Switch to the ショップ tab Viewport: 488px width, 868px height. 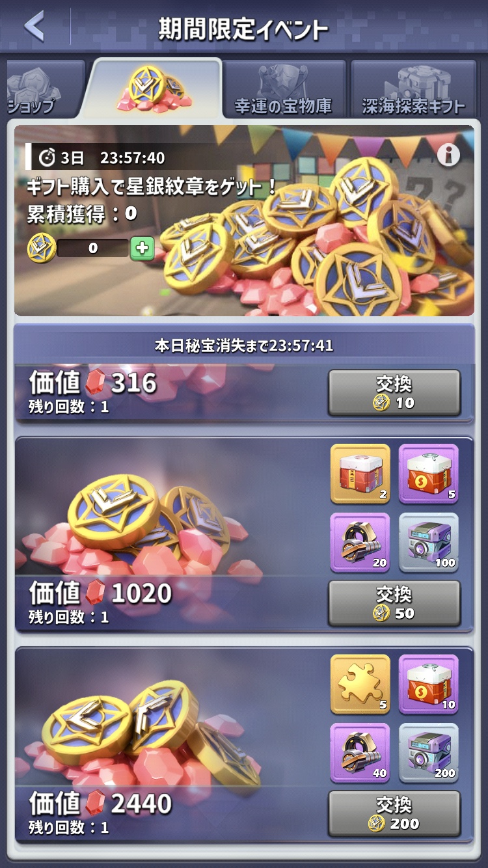pos(43,89)
